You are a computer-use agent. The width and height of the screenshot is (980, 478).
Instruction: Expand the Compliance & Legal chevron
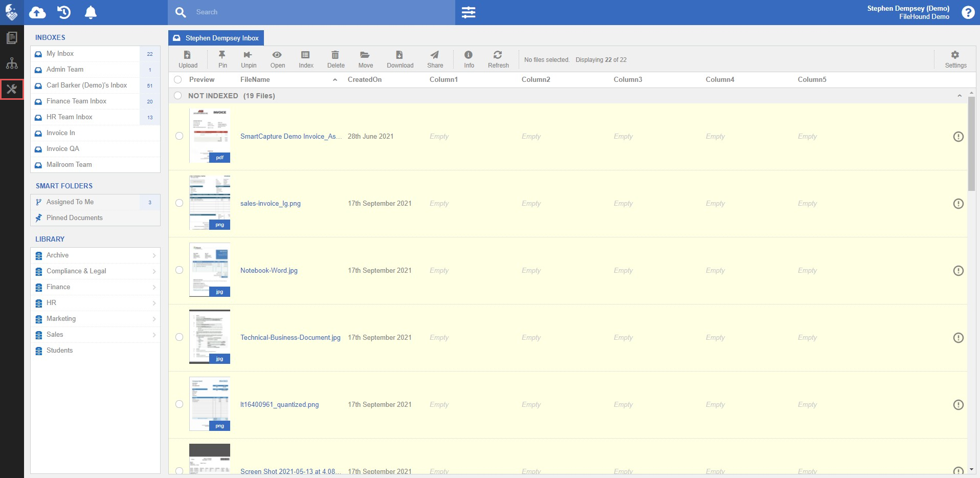tap(154, 271)
